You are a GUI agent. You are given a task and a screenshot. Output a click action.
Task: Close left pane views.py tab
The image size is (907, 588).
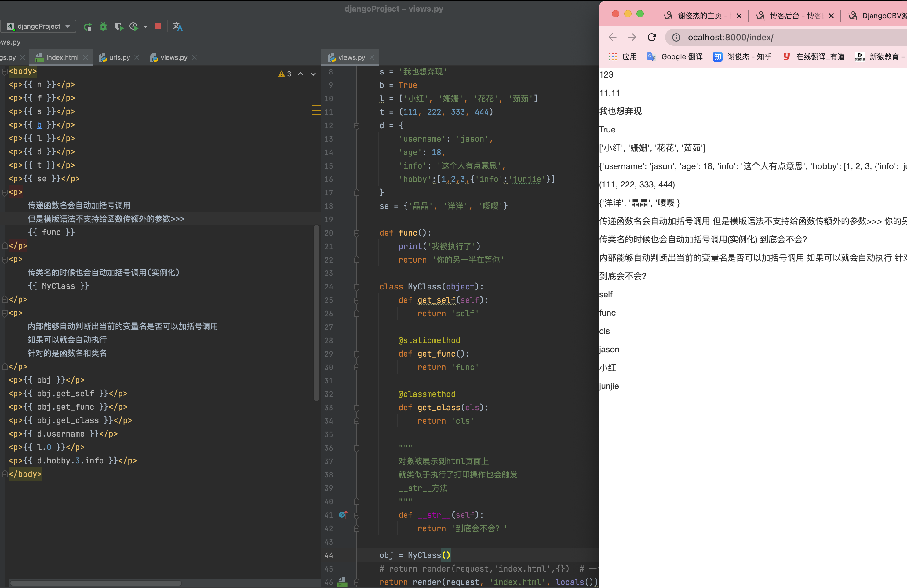194,57
